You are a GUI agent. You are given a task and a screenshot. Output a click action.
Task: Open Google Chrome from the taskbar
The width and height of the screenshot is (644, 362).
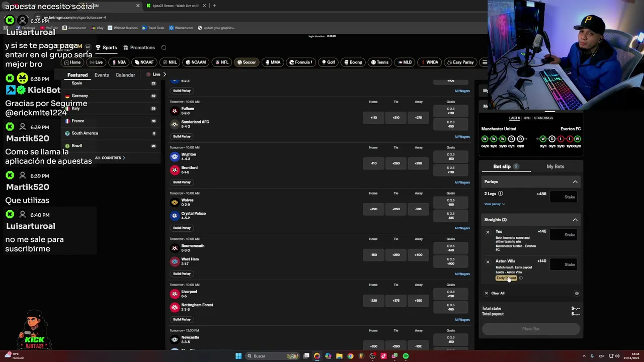coord(350,356)
